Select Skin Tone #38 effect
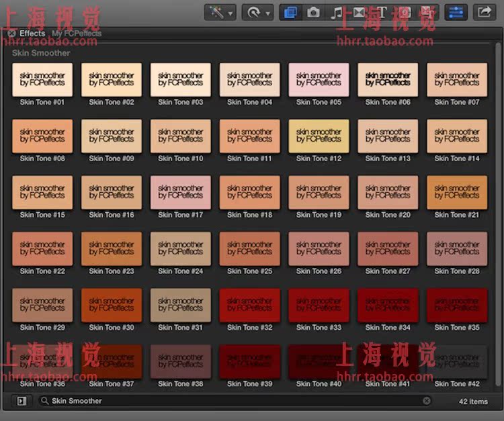 click(181, 362)
